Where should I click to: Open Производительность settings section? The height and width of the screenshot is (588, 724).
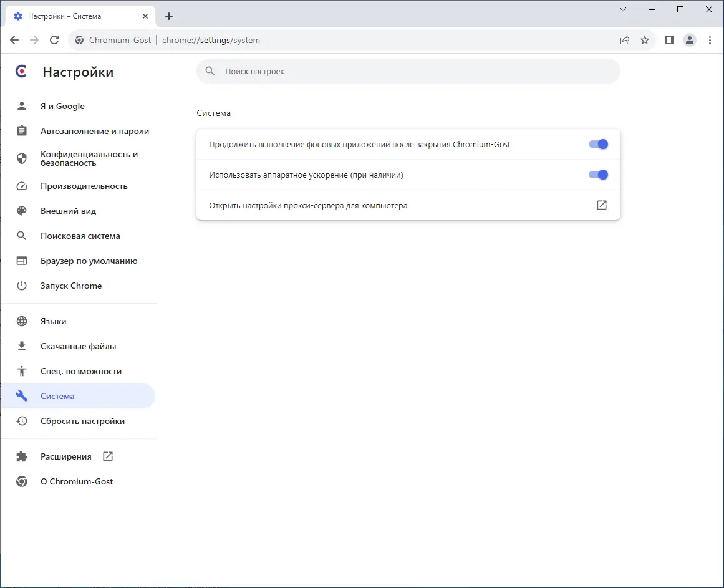pyautogui.click(x=84, y=186)
